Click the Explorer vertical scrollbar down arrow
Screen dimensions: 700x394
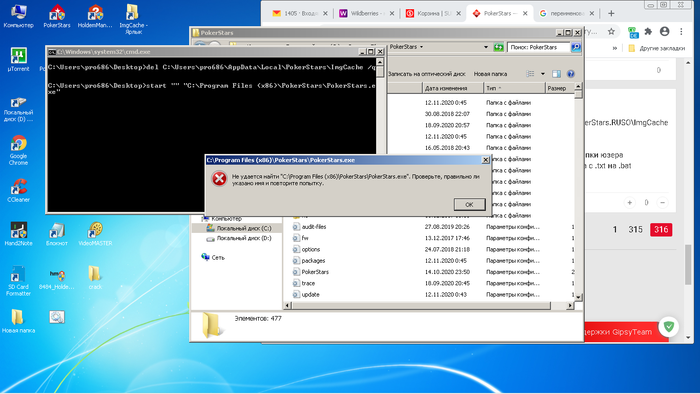578,297
